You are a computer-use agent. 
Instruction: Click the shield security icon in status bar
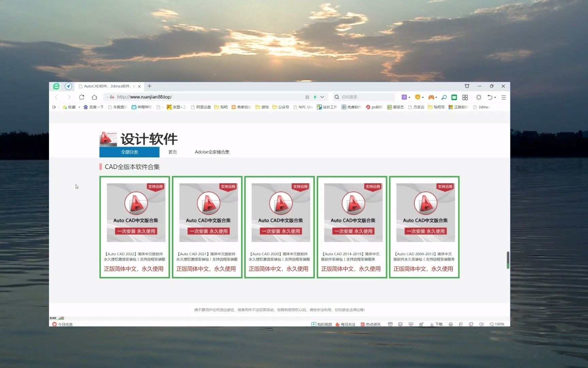[390, 324]
